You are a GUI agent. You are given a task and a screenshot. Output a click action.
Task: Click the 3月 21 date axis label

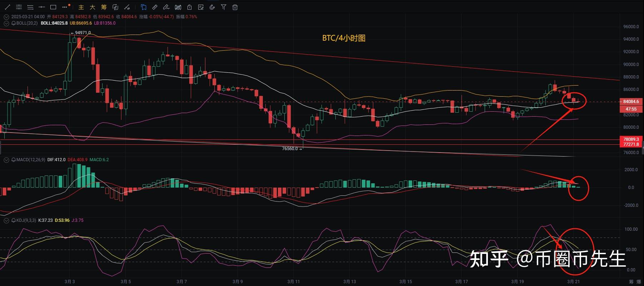click(574, 282)
